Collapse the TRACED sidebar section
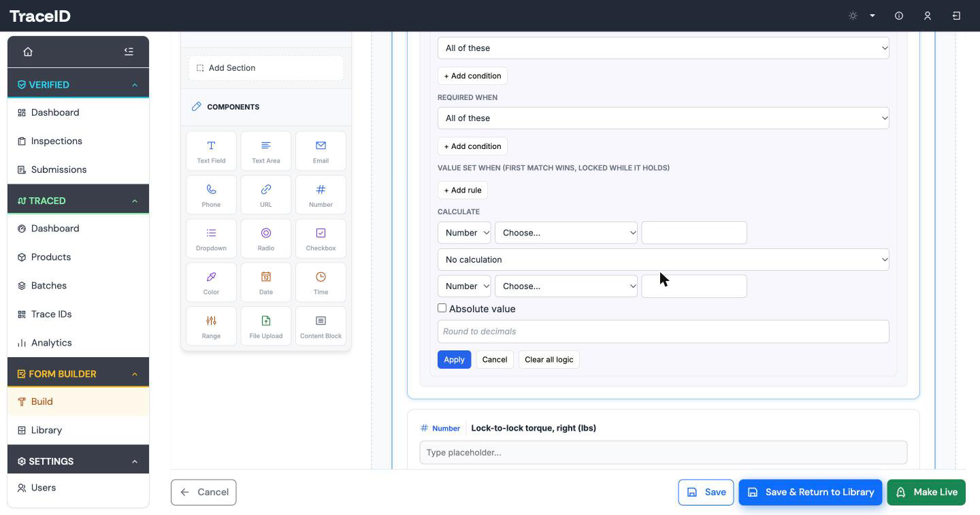The image size is (980, 515). click(134, 201)
